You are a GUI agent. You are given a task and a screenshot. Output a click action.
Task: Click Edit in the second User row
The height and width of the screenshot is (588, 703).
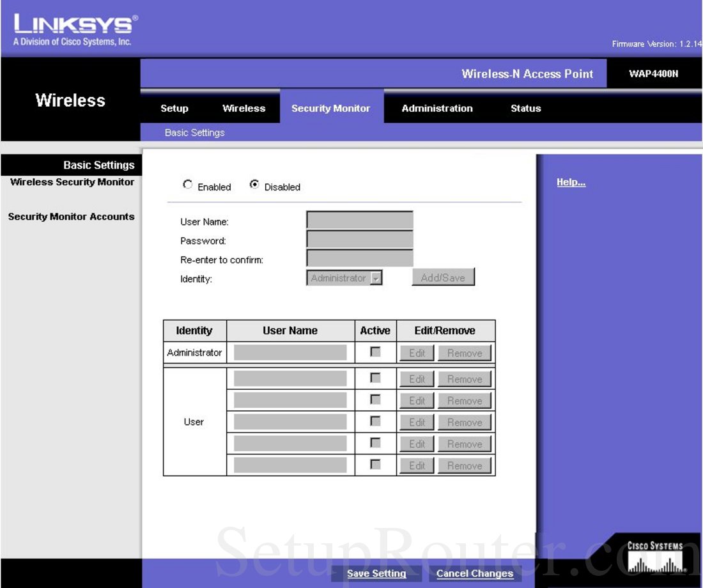pyautogui.click(x=417, y=401)
